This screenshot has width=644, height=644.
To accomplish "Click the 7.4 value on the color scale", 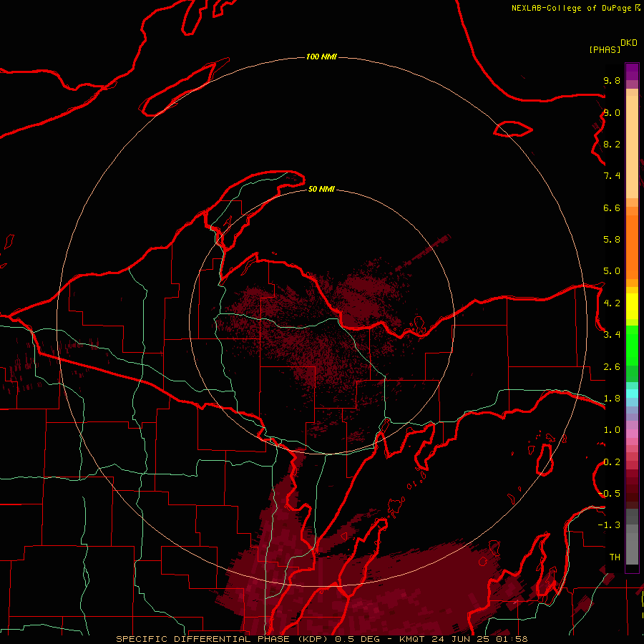I will tap(612, 176).
